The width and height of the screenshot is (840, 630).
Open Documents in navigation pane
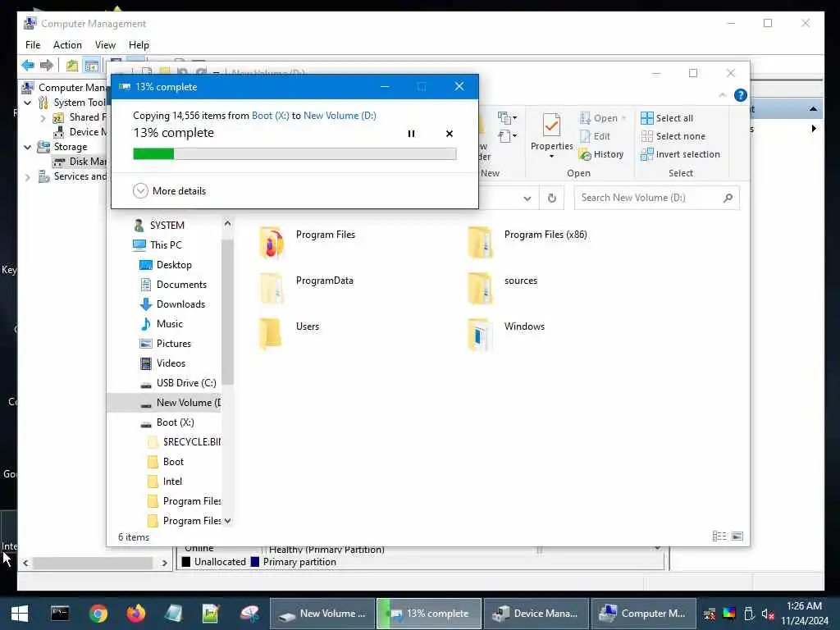pos(173,285)
